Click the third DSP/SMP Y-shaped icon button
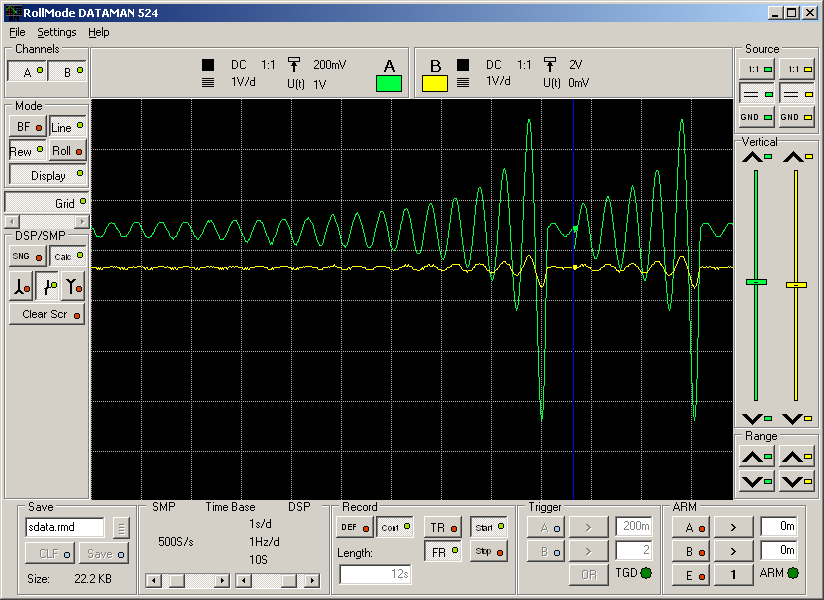This screenshot has height=600, width=824. [72, 288]
